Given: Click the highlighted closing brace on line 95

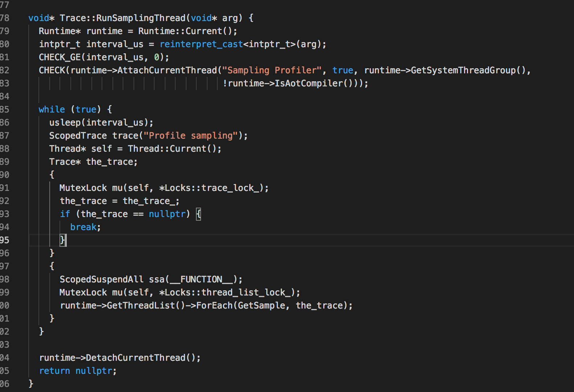Looking at the screenshot, I should pos(63,240).
